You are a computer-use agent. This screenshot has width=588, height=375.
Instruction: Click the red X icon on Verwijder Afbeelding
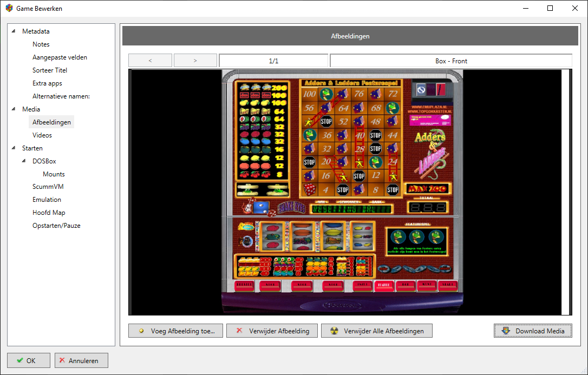pos(239,331)
